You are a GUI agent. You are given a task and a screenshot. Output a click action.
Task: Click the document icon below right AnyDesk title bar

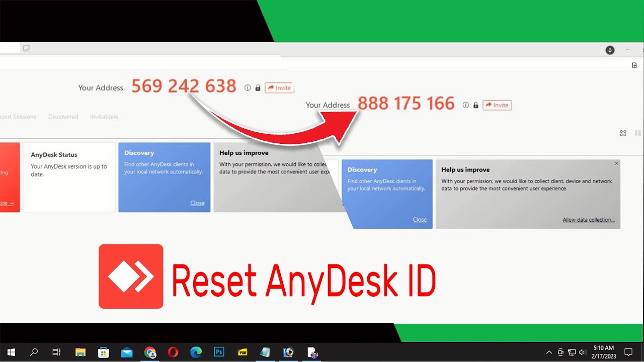coord(634,65)
